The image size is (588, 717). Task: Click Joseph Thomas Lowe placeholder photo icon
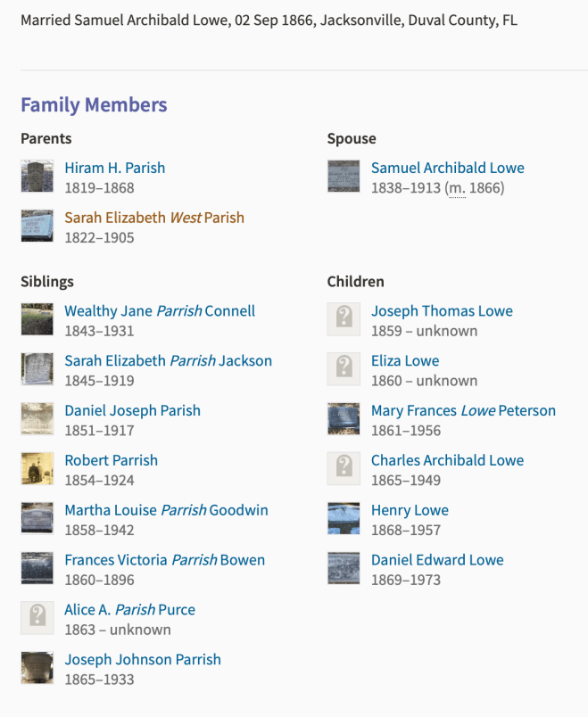point(344,319)
